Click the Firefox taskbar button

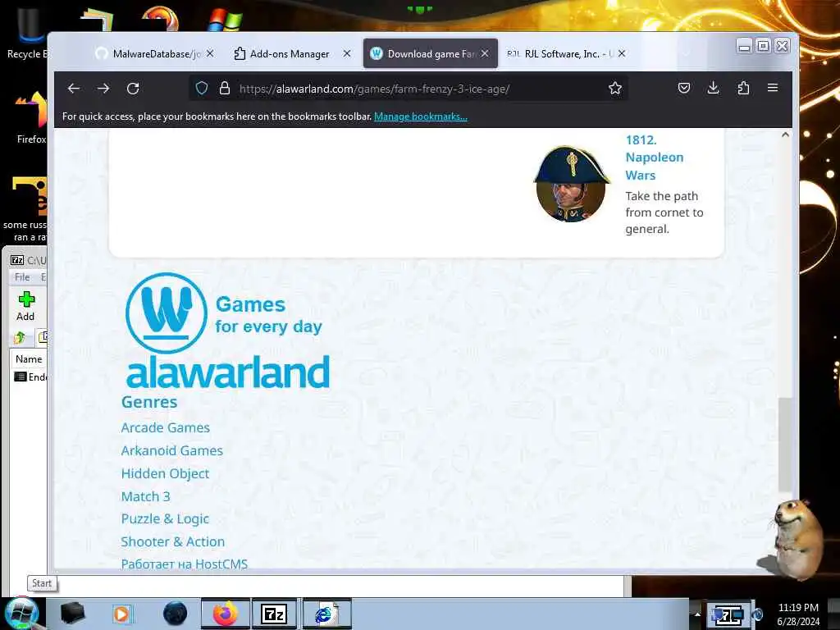pos(225,614)
